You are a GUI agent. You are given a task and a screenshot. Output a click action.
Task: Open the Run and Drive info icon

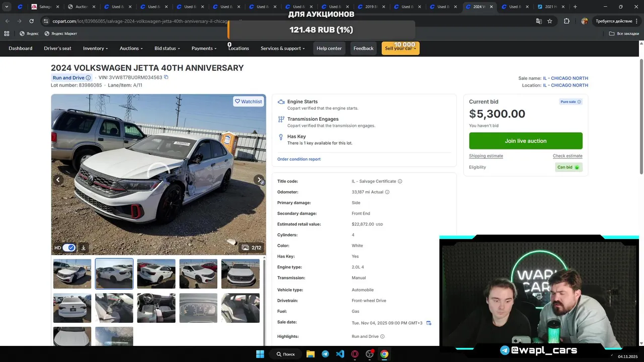point(88,78)
